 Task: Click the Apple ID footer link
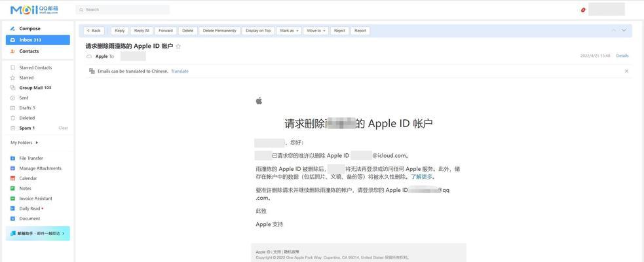pos(263,252)
